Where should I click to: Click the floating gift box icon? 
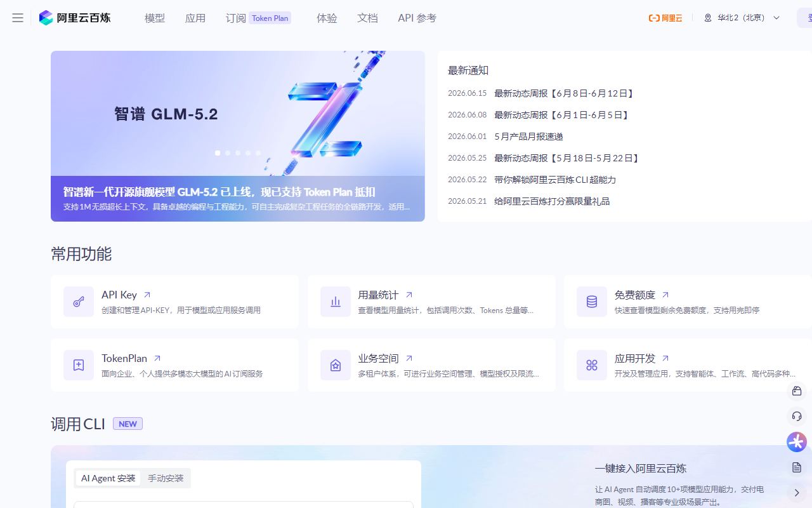(x=797, y=391)
